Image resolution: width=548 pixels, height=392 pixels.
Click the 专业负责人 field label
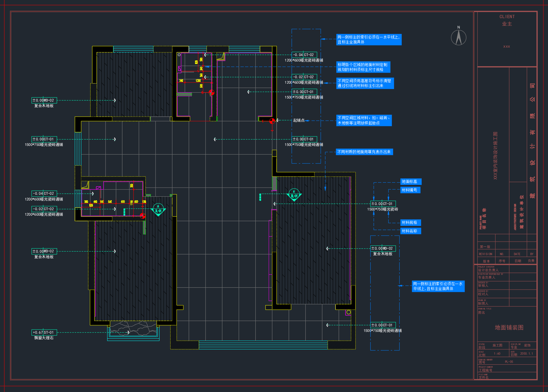coord(487,278)
